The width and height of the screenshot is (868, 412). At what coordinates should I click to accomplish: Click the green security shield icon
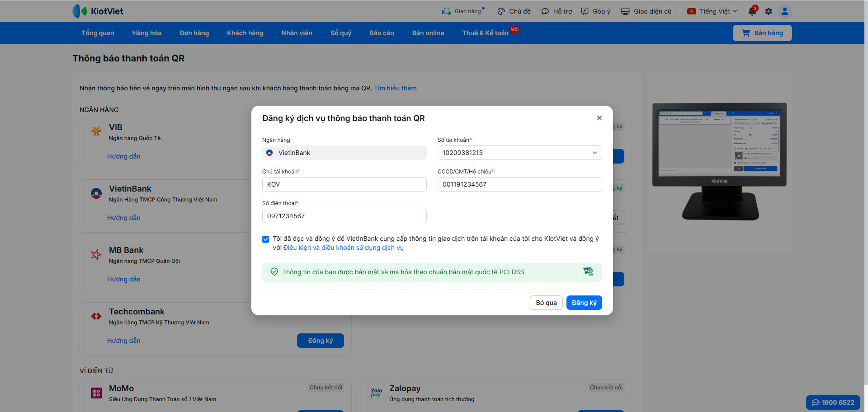(x=274, y=272)
